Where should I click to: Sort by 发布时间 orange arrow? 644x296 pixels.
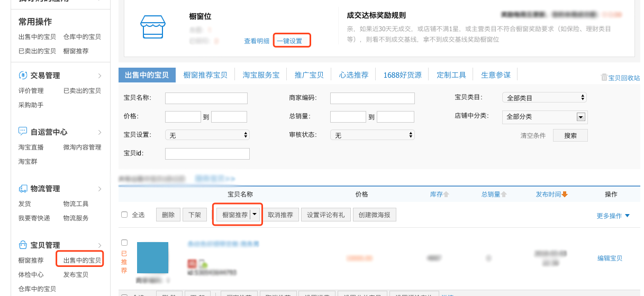click(x=565, y=195)
